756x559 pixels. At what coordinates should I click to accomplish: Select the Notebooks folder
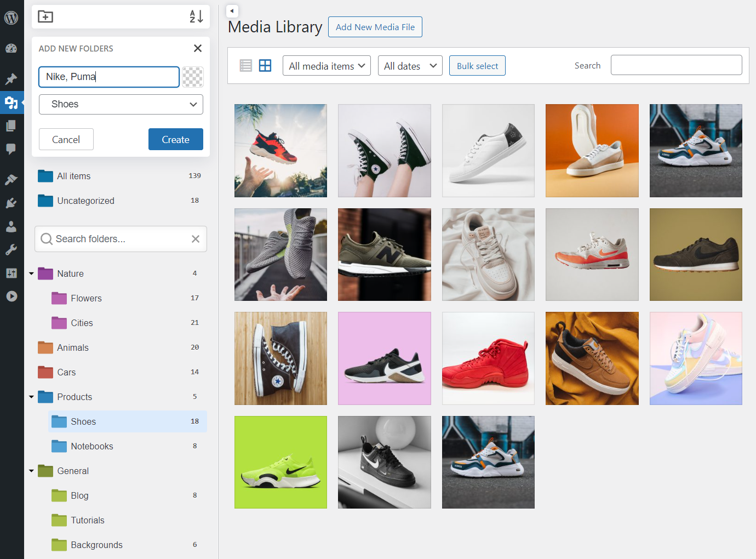128,446
